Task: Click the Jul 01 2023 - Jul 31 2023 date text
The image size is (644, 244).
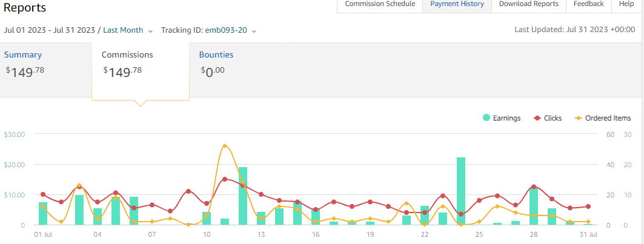Action: (x=49, y=30)
